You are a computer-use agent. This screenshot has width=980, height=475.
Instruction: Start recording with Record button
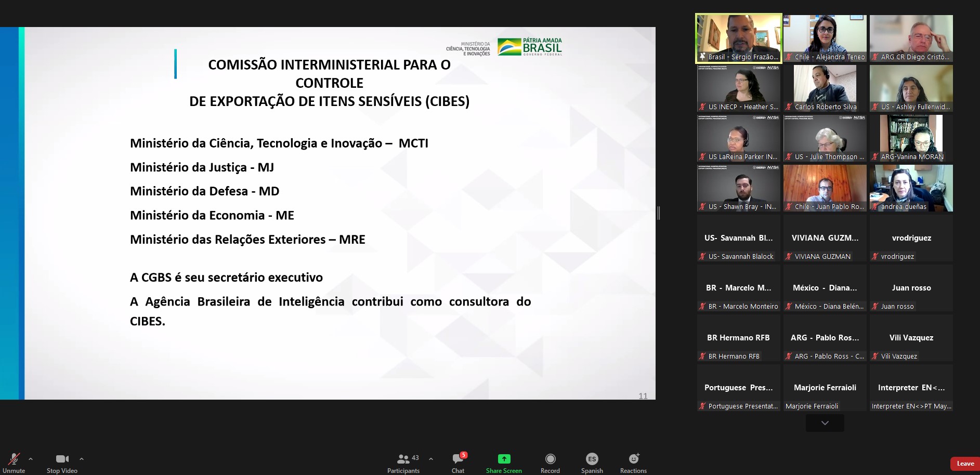550,461
